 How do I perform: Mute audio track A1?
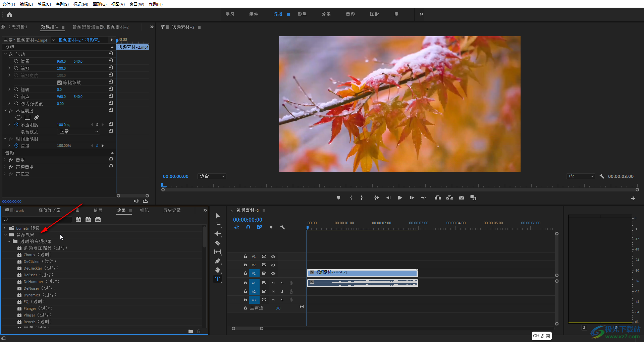(273, 283)
